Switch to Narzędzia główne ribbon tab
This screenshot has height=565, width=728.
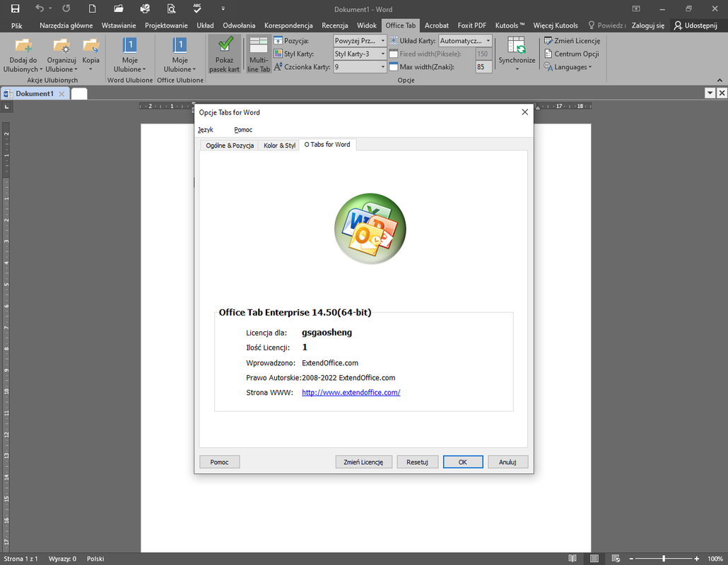(66, 25)
